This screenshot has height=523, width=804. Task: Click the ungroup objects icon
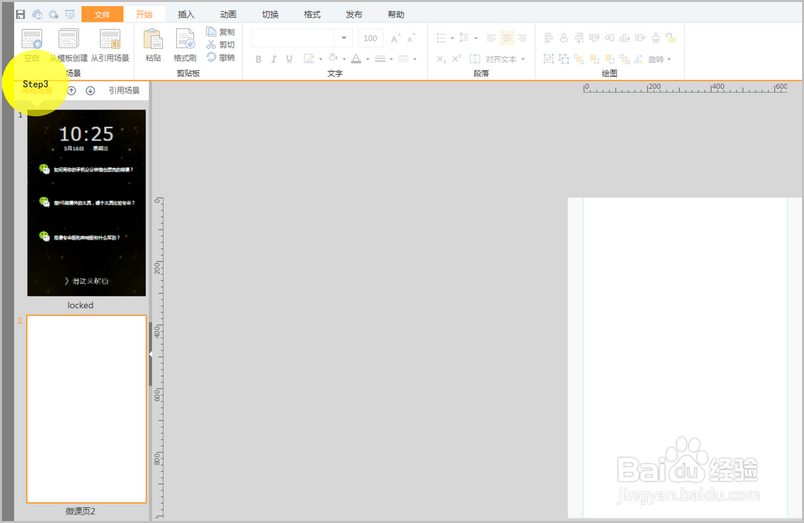[x=564, y=59]
